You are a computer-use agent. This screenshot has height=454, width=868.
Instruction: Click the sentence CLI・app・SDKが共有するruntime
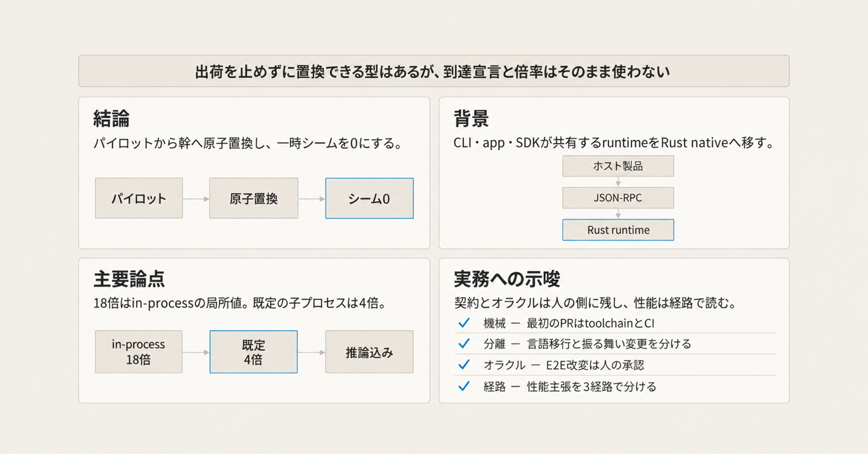614,144
